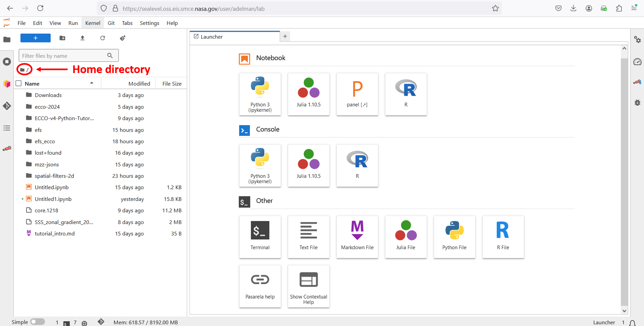Open the debugger bug icon panel

coord(637,103)
